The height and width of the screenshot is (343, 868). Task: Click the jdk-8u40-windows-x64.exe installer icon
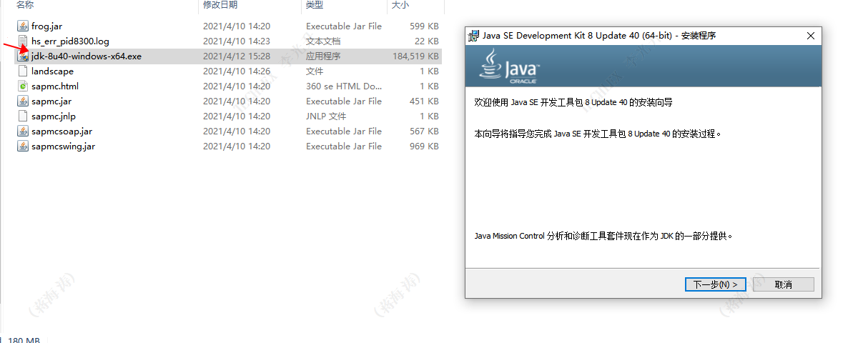pos(23,56)
